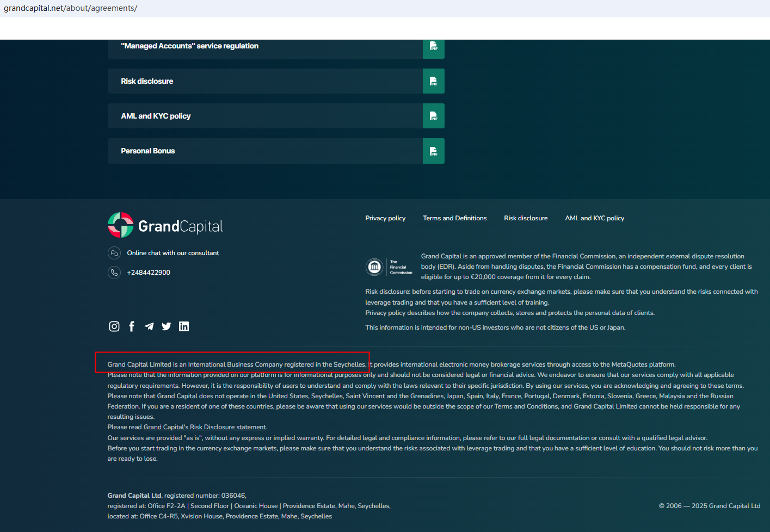Click the non-US investors notice text
The height and width of the screenshot is (532, 770).
pyautogui.click(x=495, y=327)
